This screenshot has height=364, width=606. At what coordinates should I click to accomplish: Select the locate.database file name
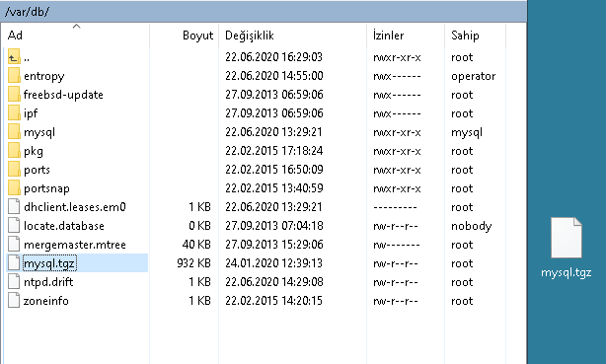pyautogui.click(x=64, y=226)
